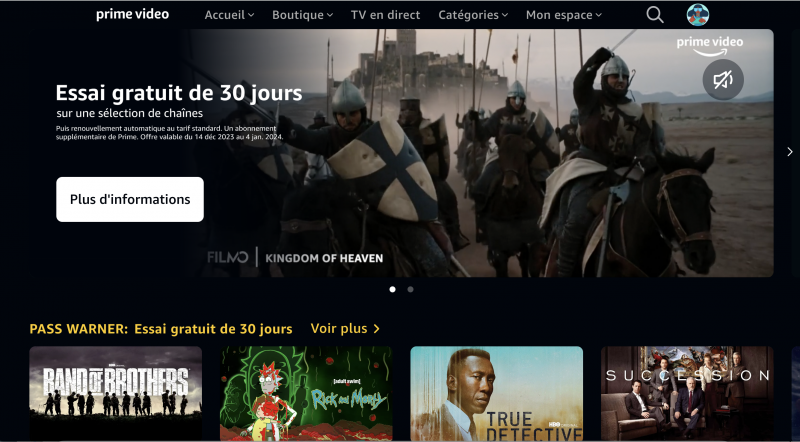Open the Succession thumbnail
Image resolution: width=800 pixels, height=442 pixels.
pos(687,393)
